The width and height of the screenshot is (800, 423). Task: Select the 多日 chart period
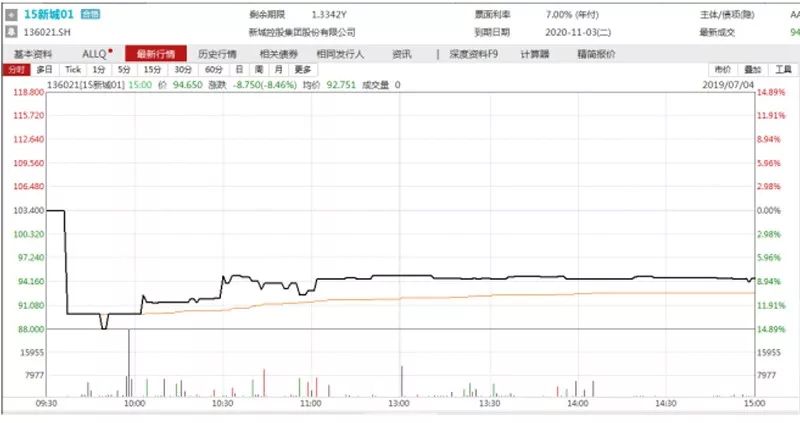(45, 69)
